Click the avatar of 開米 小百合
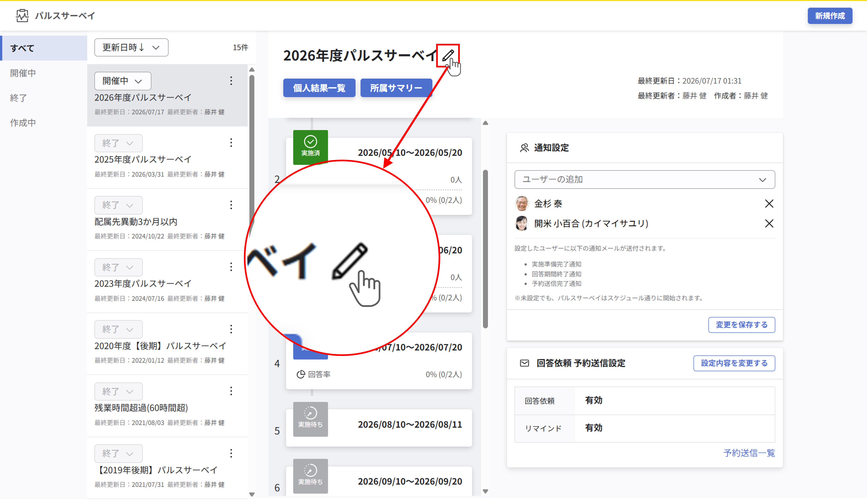The width and height of the screenshot is (867, 504). click(x=522, y=223)
